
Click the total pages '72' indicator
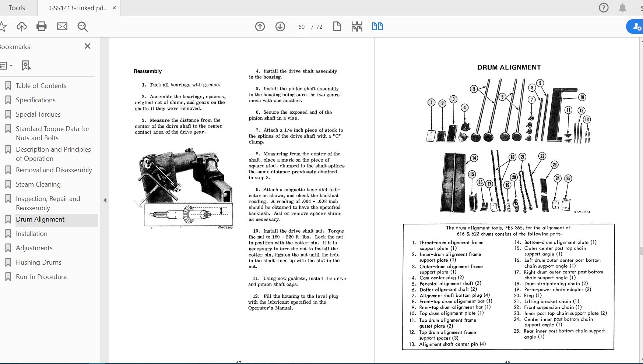coord(319,26)
